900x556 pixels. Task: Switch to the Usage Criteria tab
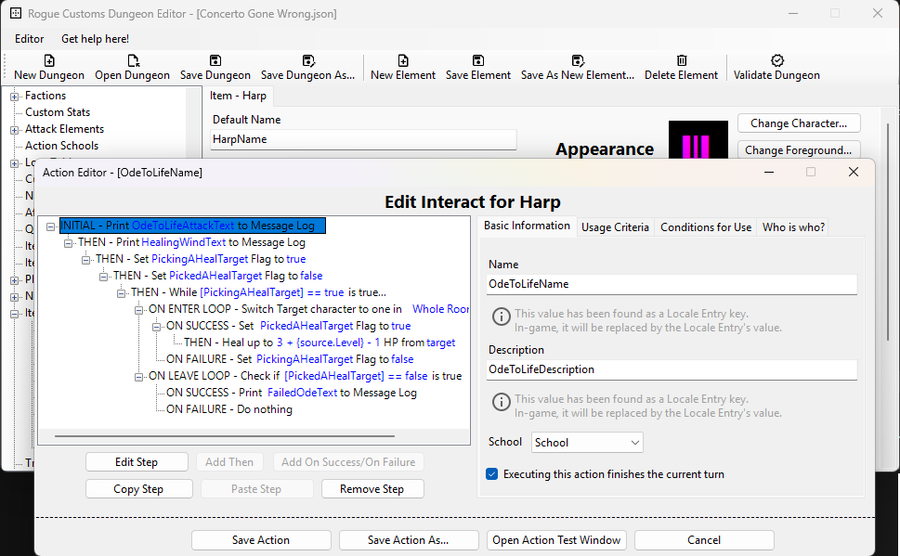click(x=615, y=227)
